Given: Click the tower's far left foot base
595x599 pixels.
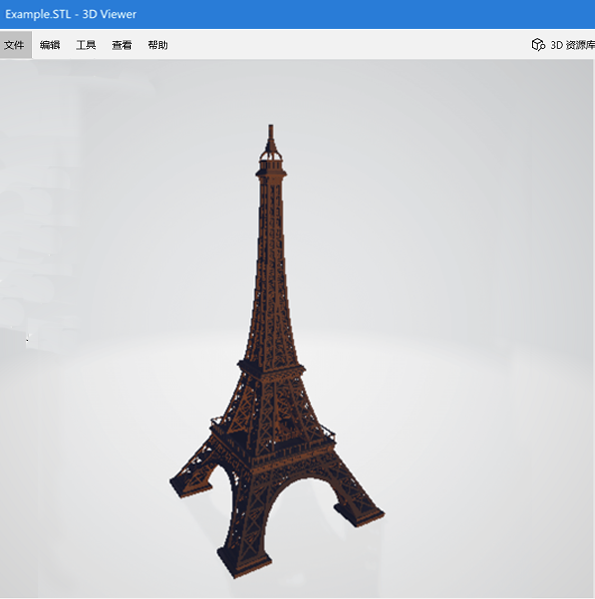Looking at the screenshot, I should pos(190,486).
